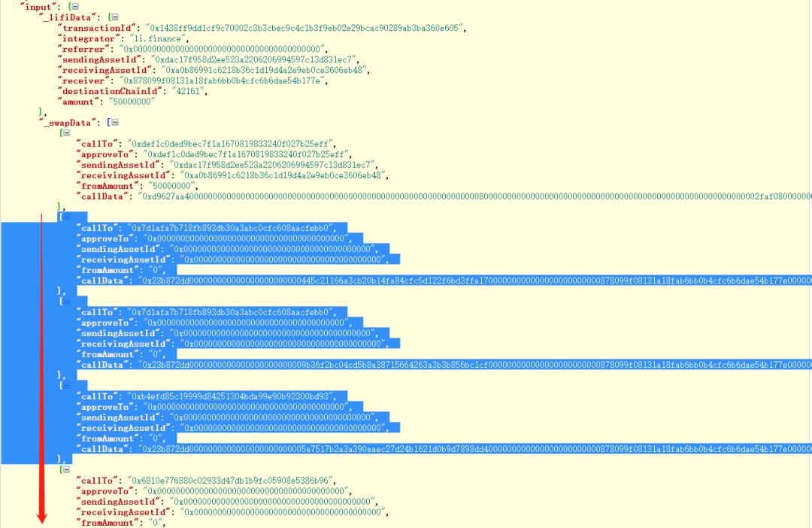Select the receiver address 0x878099f08131a18
The width and height of the screenshot is (812, 528).
[222, 80]
